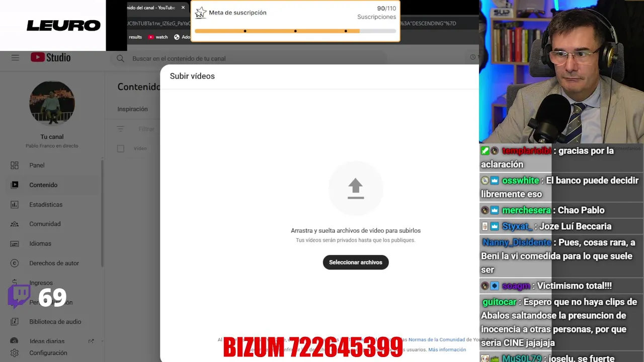The height and width of the screenshot is (362, 644).
Task: Click merchesera's chat username
Action: [x=526, y=210]
